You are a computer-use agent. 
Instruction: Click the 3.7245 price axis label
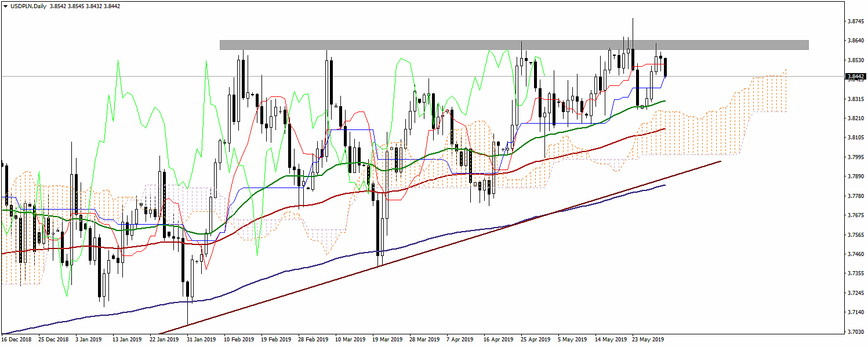coord(856,293)
